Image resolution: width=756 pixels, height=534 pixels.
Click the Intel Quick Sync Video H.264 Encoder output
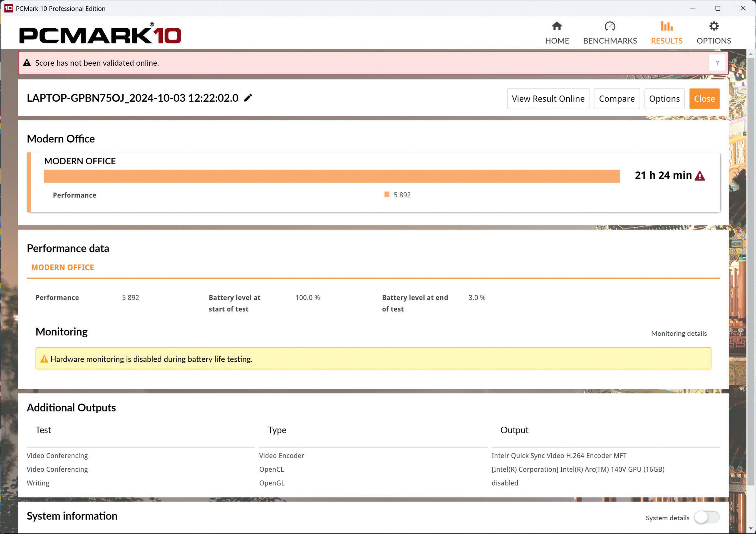coord(559,456)
